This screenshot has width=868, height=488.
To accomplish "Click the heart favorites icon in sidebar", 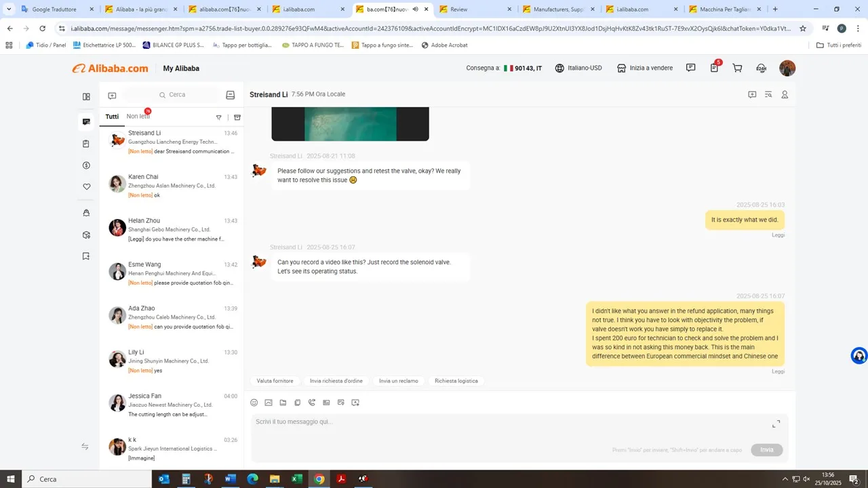I will [x=86, y=187].
